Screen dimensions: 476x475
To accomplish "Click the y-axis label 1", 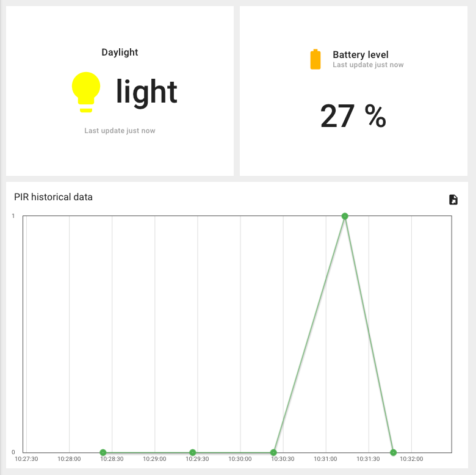I will pos(13,216).
